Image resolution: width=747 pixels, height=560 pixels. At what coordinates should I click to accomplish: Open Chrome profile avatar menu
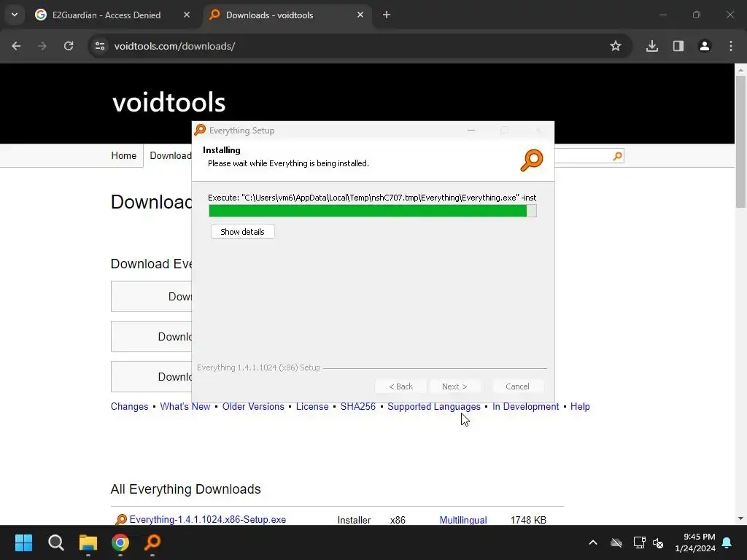click(705, 46)
